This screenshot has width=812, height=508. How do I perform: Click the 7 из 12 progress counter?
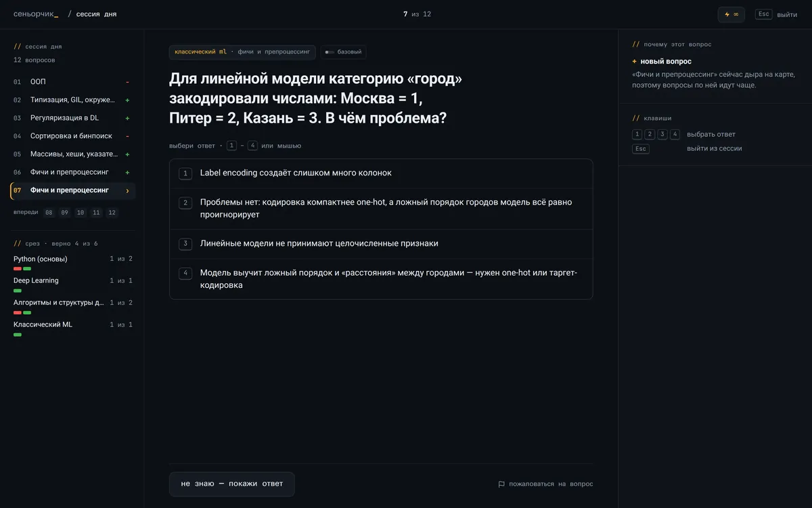417,14
